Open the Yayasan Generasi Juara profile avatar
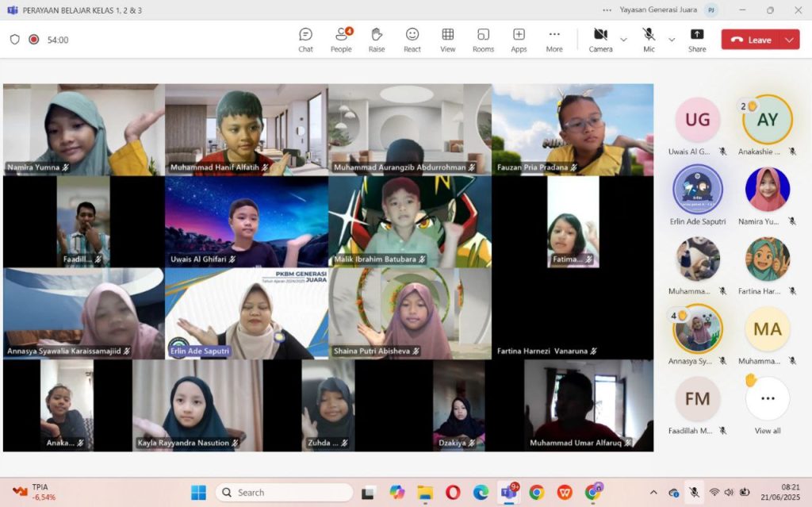The image size is (812, 507). pos(711,10)
